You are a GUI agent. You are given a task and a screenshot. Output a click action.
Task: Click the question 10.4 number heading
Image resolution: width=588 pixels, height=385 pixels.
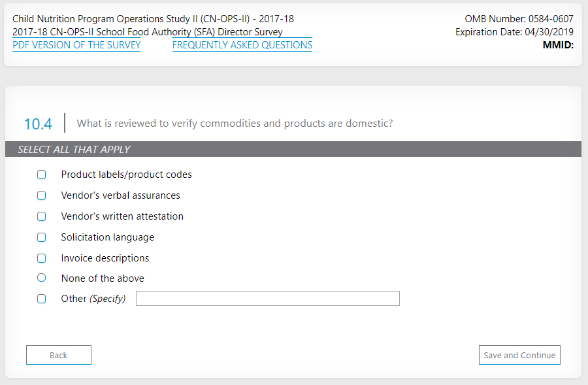point(38,124)
